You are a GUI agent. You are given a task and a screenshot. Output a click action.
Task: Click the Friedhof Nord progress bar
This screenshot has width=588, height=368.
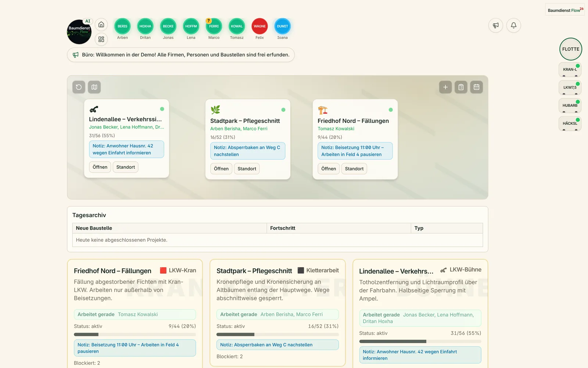coord(135,335)
